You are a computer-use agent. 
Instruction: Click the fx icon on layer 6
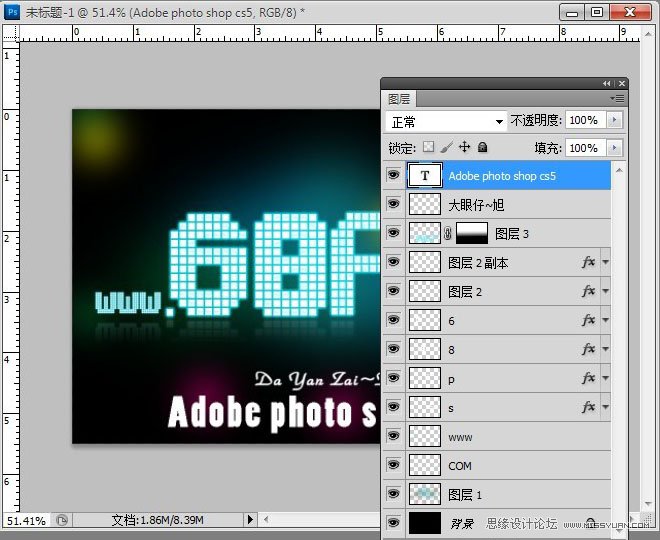(x=588, y=320)
